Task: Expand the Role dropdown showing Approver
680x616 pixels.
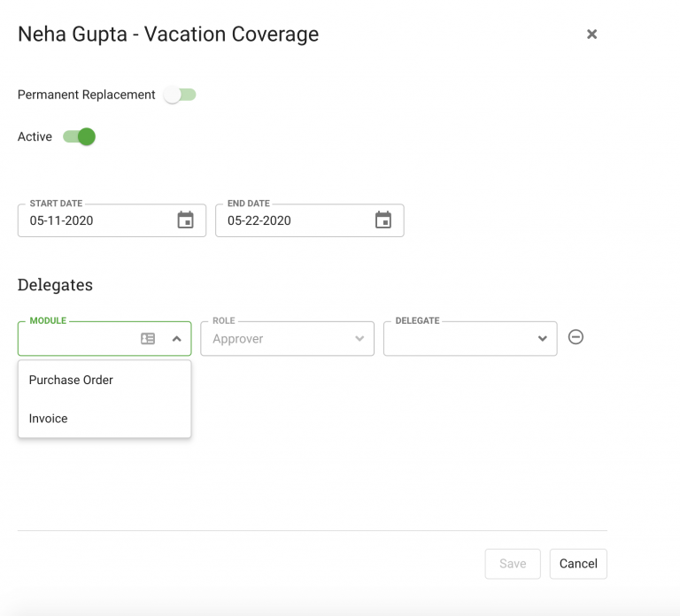Action: click(x=287, y=339)
